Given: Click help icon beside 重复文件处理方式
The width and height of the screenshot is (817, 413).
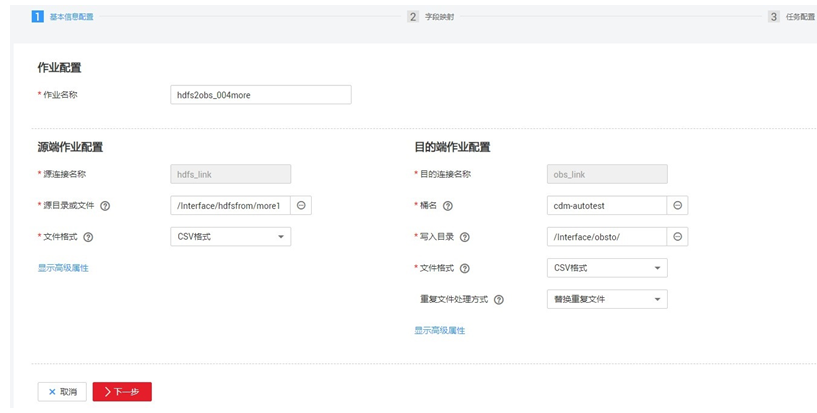Looking at the screenshot, I should 498,299.
